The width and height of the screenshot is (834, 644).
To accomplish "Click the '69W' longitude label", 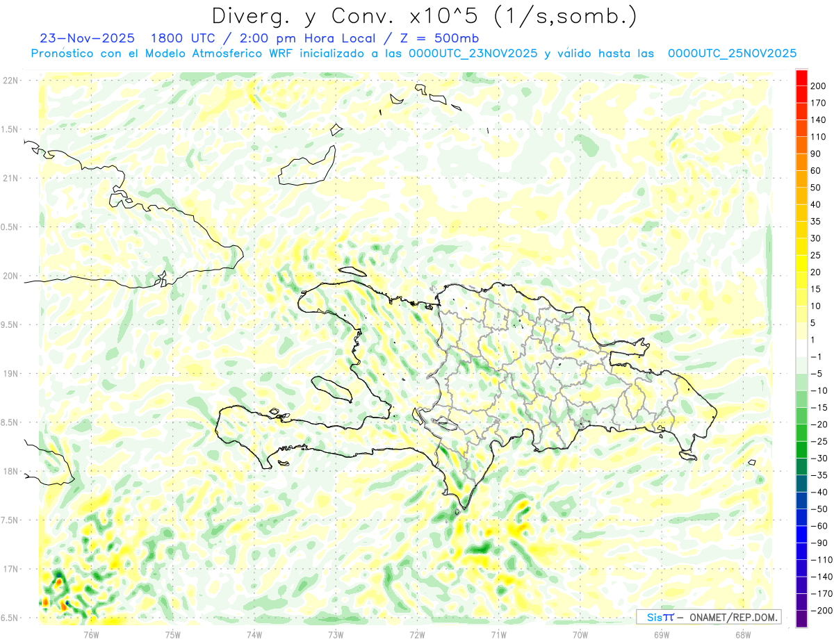I will (x=661, y=634).
